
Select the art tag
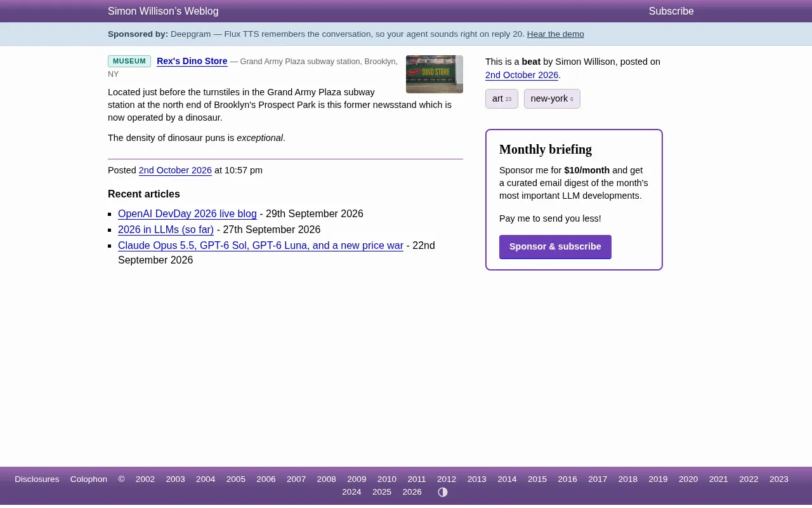pyautogui.click(x=502, y=98)
